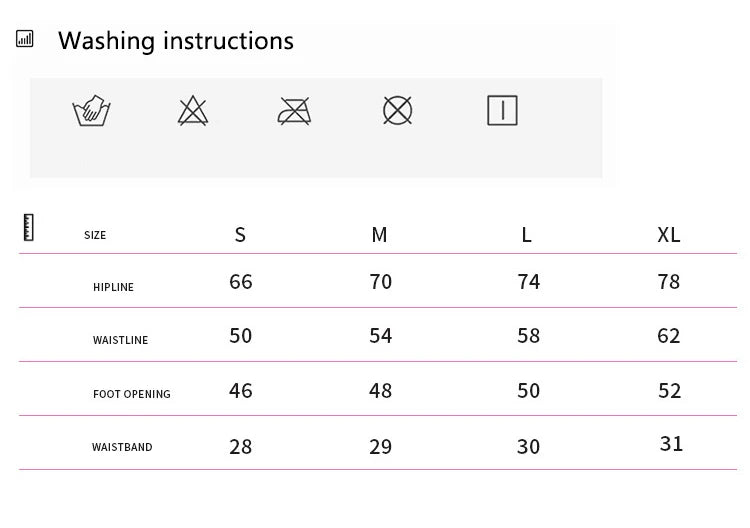The height and width of the screenshot is (528, 750).
Task: Select the XL size column header
Action: click(669, 235)
